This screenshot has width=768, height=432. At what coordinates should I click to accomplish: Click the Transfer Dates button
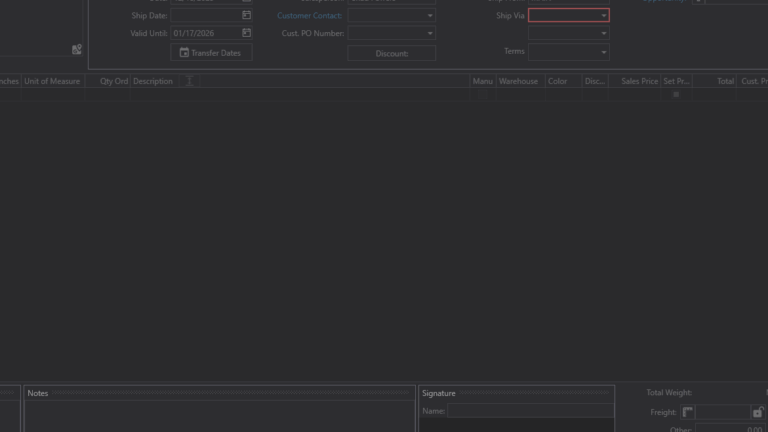(x=212, y=52)
